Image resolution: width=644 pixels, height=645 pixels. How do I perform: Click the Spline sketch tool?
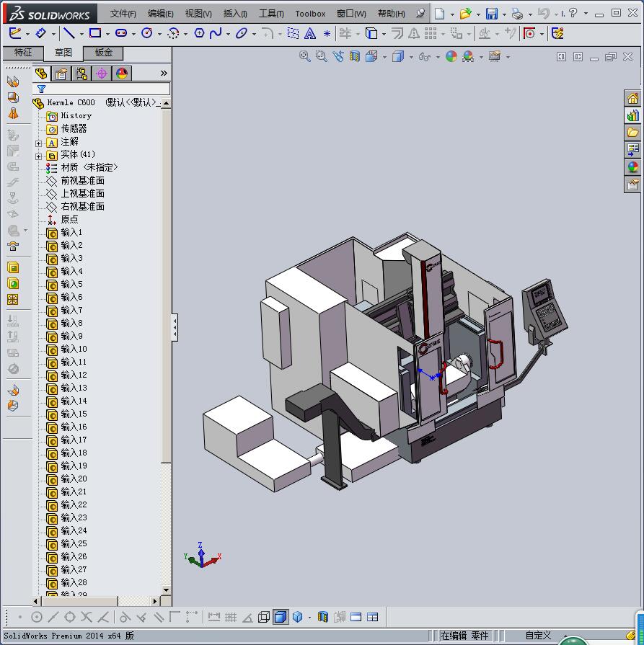point(216,33)
